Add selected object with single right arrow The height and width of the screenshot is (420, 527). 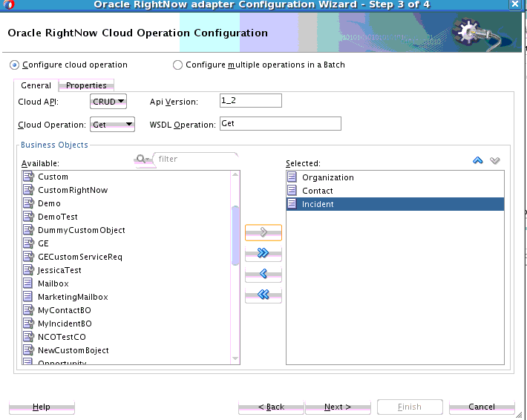[263, 232]
